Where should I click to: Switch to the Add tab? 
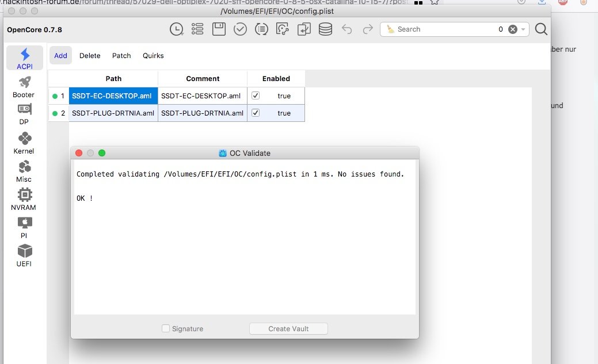coord(60,56)
